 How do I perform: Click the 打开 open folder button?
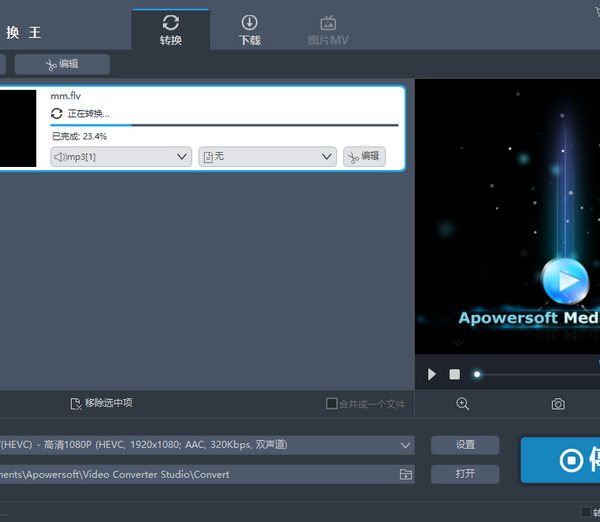pyautogui.click(x=465, y=474)
